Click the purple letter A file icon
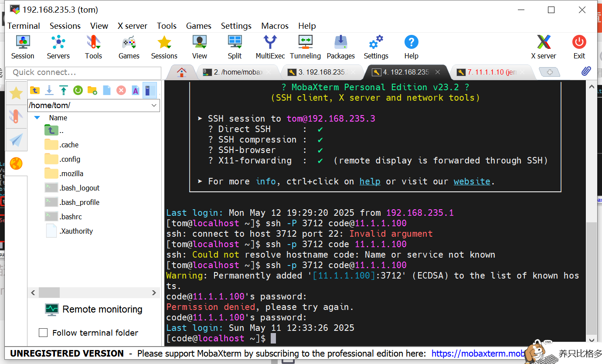 (136, 90)
